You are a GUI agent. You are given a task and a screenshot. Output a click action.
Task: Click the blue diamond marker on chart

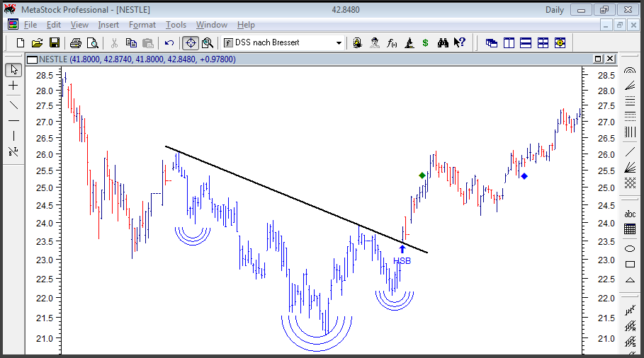(524, 176)
